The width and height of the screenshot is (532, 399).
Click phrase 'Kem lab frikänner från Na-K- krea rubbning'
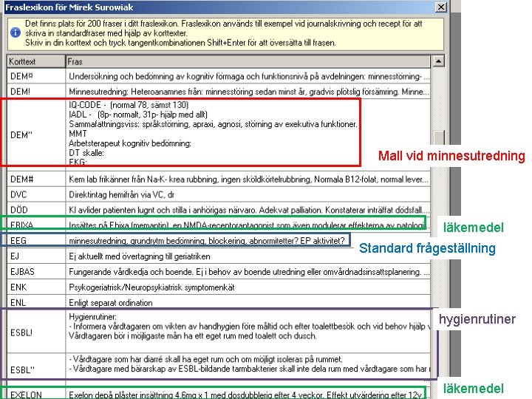click(248, 179)
